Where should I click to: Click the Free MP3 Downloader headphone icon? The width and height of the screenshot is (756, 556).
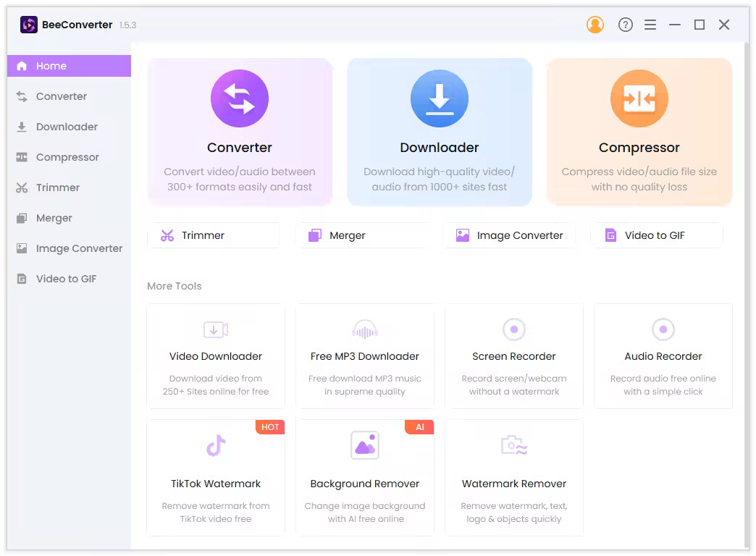(365, 329)
